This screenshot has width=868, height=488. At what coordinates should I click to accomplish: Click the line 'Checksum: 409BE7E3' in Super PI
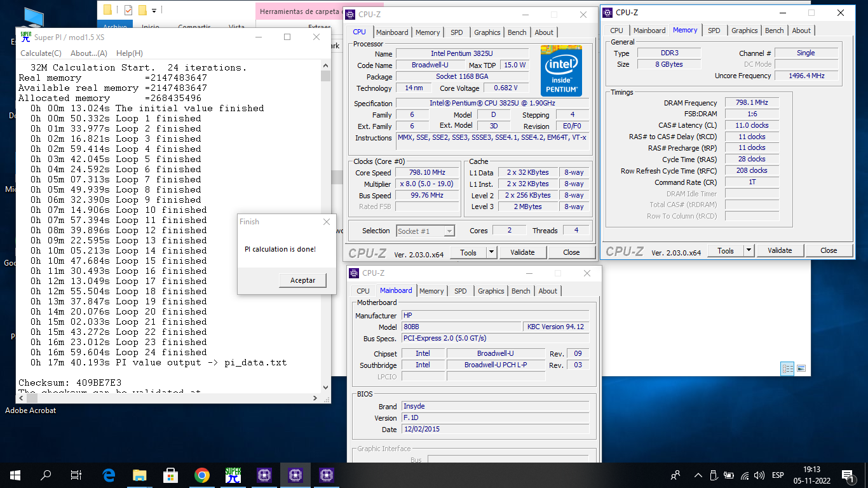coord(70,383)
